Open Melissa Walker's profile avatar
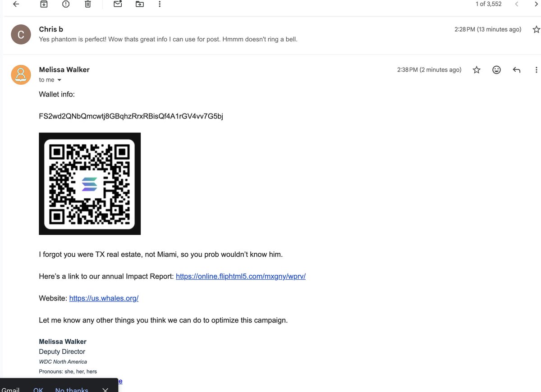 [x=21, y=75]
